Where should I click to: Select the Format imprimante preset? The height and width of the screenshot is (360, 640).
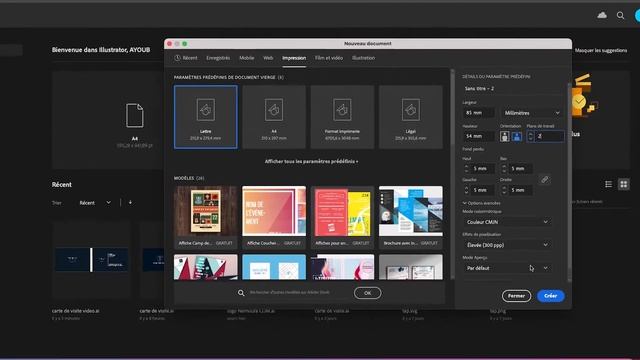point(342,117)
